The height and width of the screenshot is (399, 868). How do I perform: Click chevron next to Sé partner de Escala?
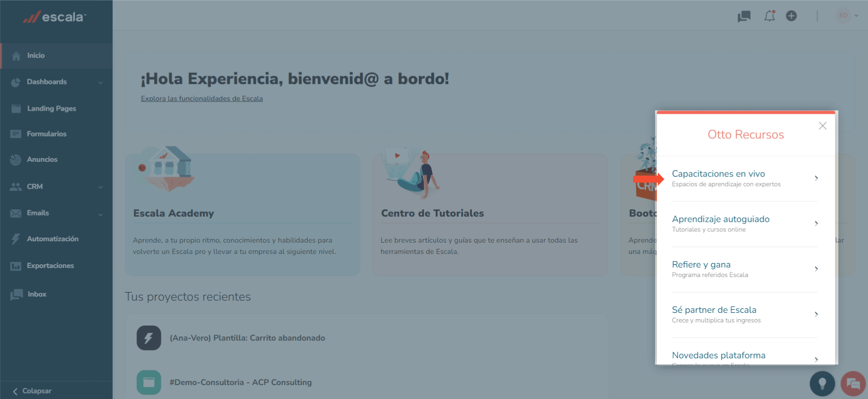pyautogui.click(x=816, y=314)
